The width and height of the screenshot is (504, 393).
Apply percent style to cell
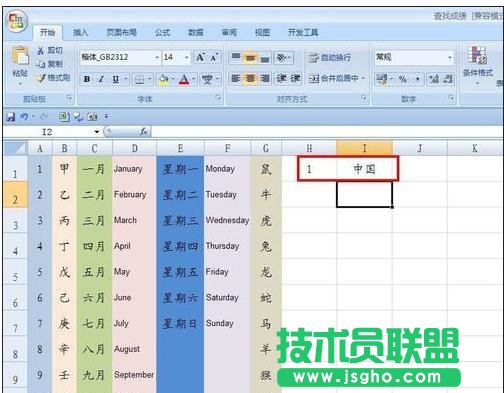(x=403, y=79)
